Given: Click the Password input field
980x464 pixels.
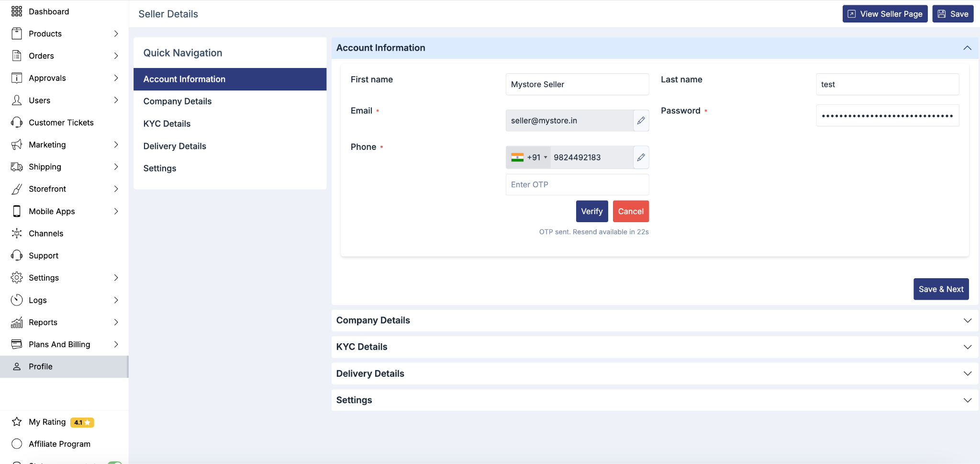Looking at the screenshot, I should 887,115.
